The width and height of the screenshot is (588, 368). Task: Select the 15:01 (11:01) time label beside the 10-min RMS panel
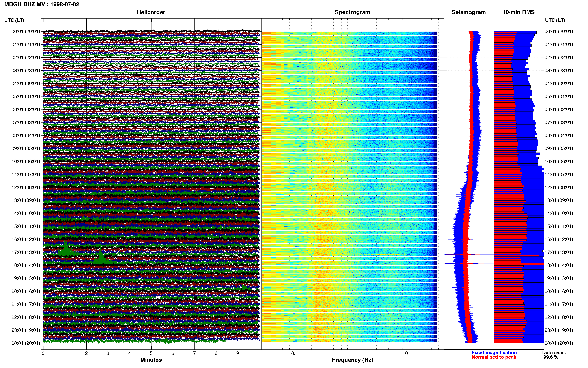coord(559,226)
